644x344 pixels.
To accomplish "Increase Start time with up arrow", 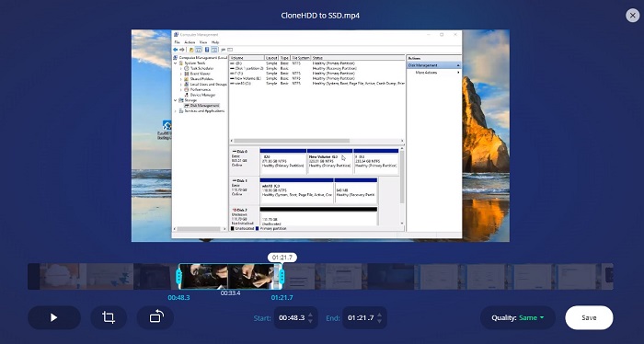I will [x=311, y=315].
